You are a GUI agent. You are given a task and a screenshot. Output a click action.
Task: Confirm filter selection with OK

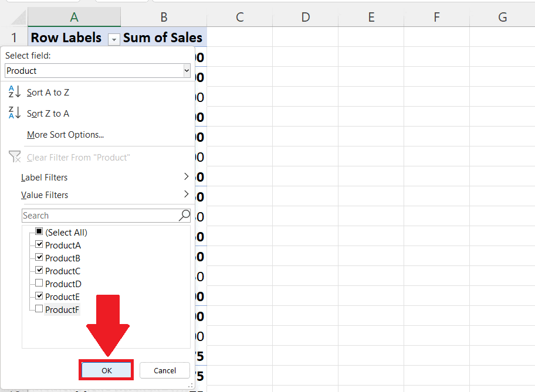tap(106, 370)
